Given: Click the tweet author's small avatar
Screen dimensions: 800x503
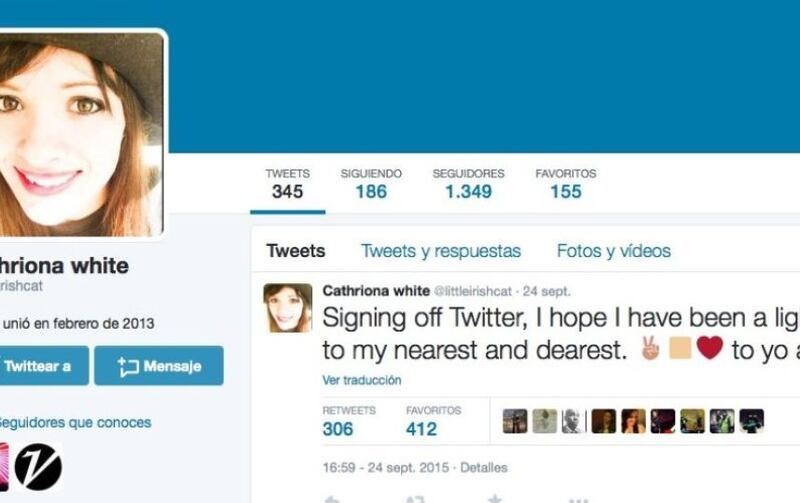Looking at the screenshot, I should tap(288, 308).
